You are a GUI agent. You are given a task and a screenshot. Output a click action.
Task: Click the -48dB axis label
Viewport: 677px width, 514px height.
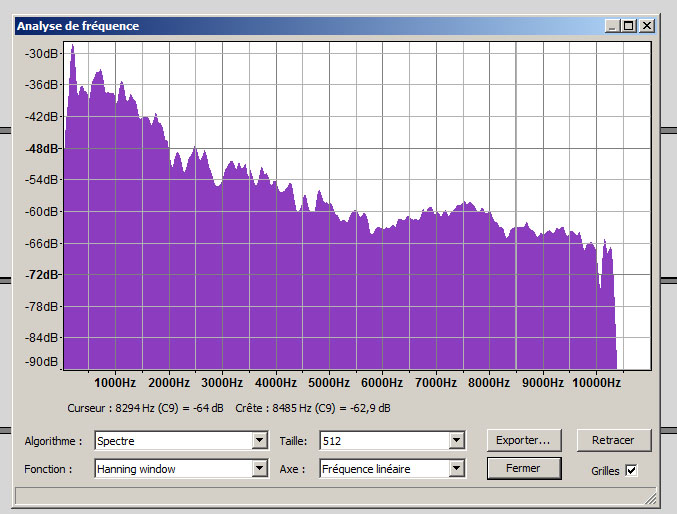point(41,149)
